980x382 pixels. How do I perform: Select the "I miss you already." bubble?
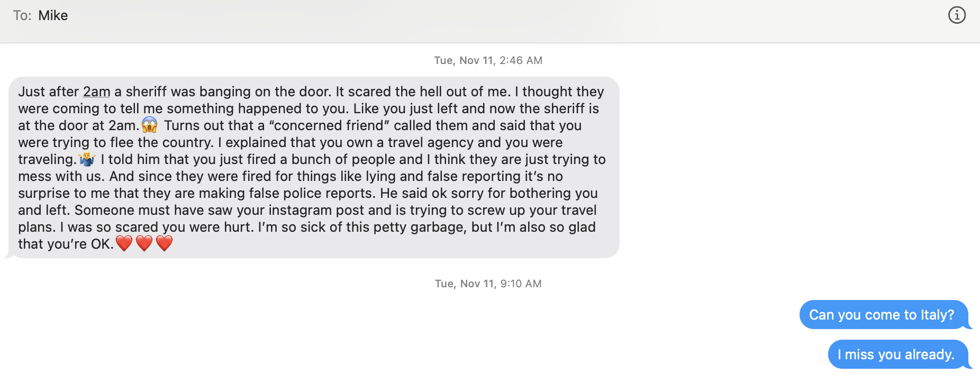pyautogui.click(x=897, y=354)
